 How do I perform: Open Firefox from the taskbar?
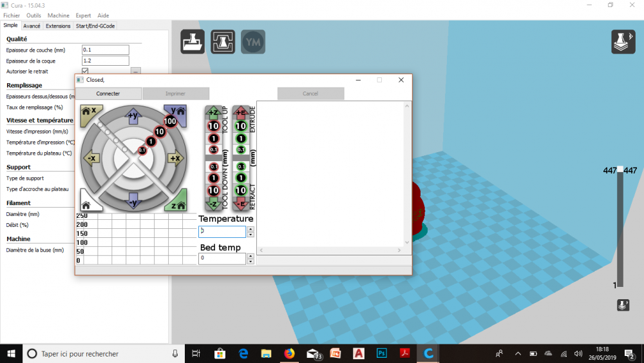[290, 353]
